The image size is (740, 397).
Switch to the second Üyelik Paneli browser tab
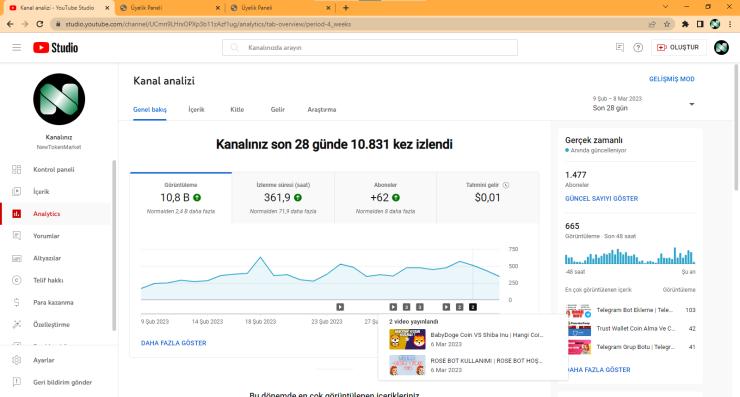click(278, 8)
